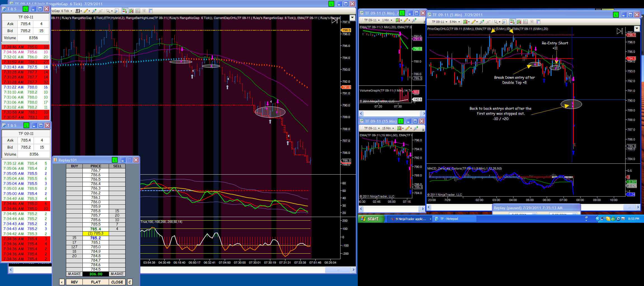The width and height of the screenshot is (644, 286).
Task: Click the 785.2 price row in Replay101 ladder
Action: [96, 238]
